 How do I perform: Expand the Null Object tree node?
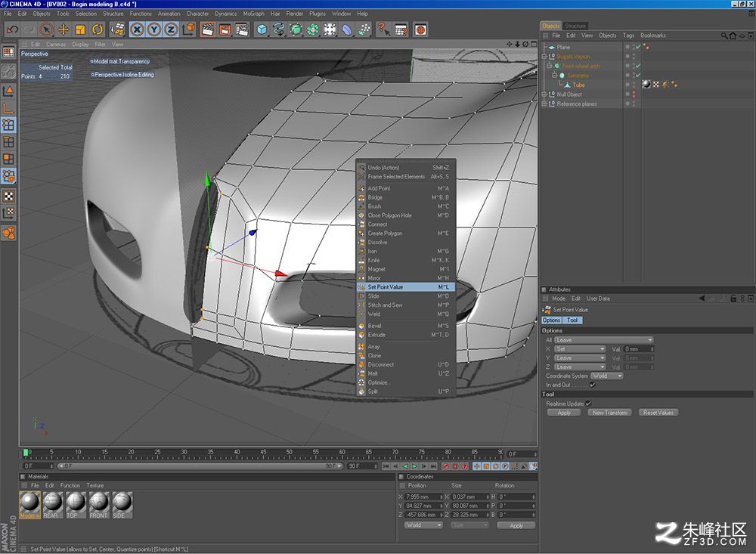[544, 94]
